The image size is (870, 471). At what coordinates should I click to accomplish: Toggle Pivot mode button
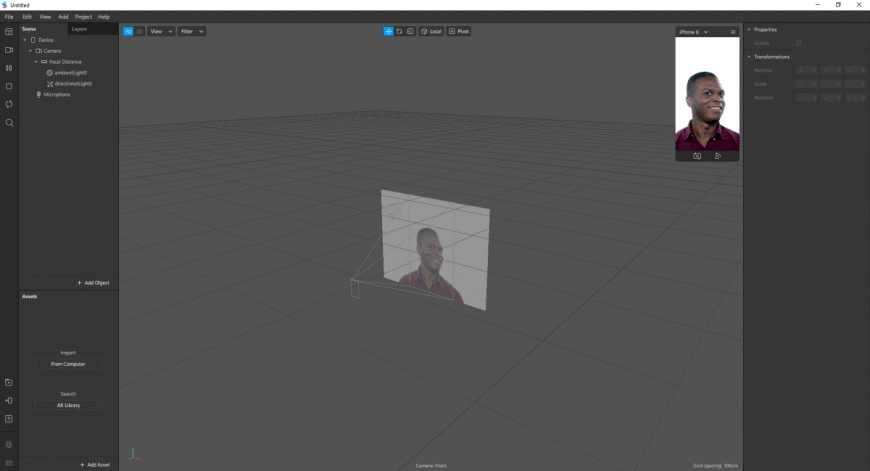click(459, 32)
